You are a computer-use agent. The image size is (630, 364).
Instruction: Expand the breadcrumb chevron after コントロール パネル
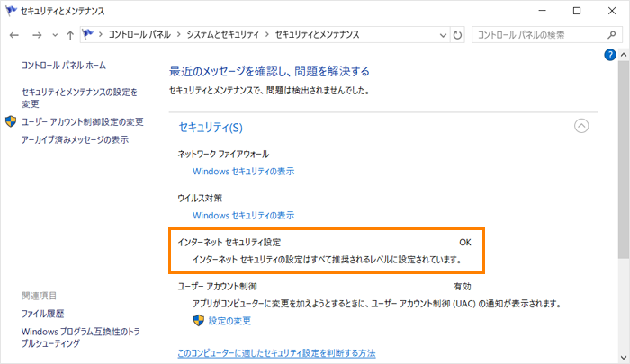pyautogui.click(x=178, y=35)
